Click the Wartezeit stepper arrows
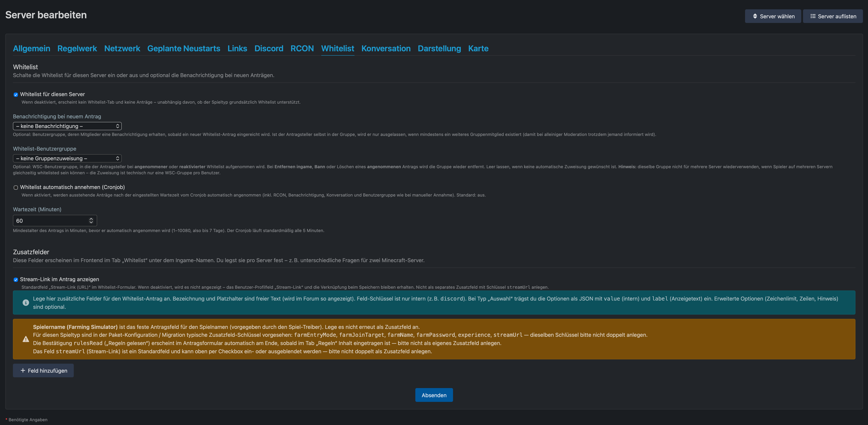This screenshot has width=868, height=425. pos(91,221)
